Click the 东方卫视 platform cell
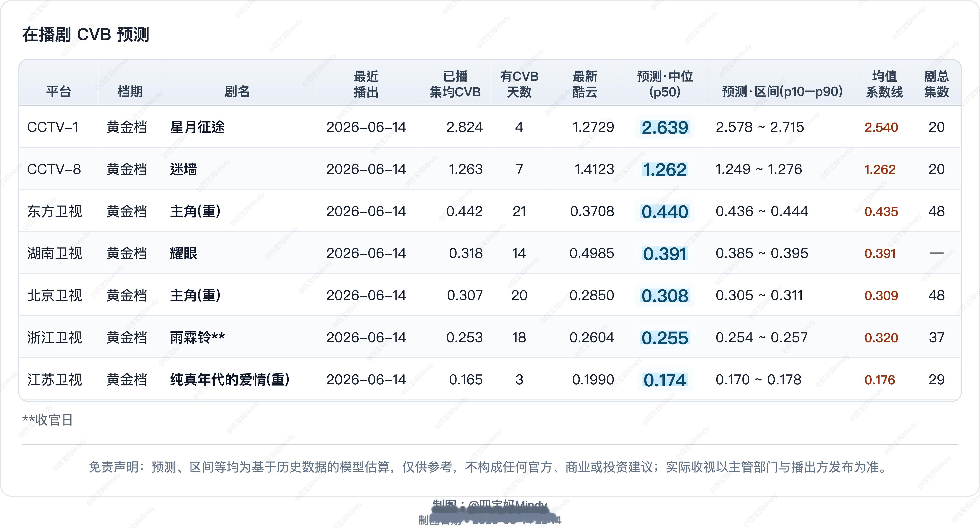The width and height of the screenshot is (980, 528). (x=54, y=212)
